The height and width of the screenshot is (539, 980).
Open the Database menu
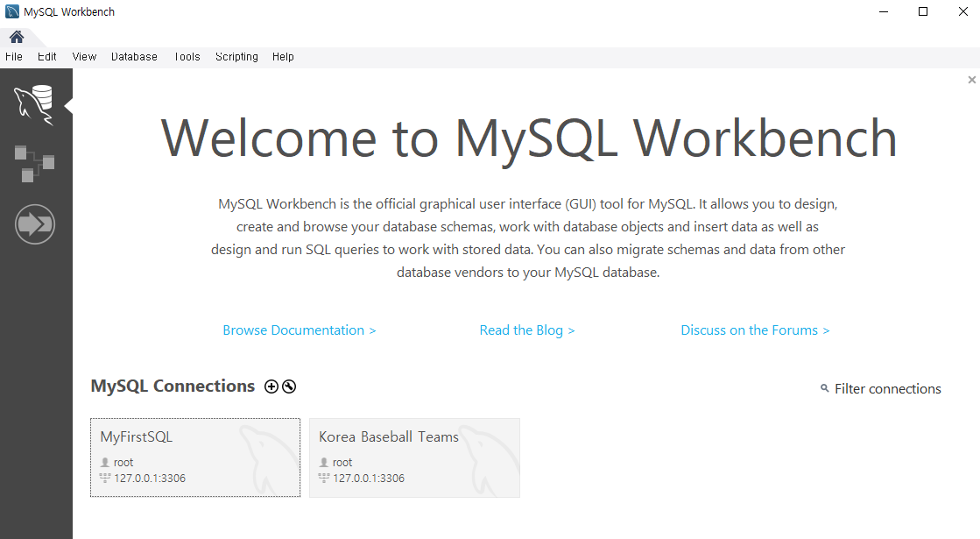tap(134, 57)
